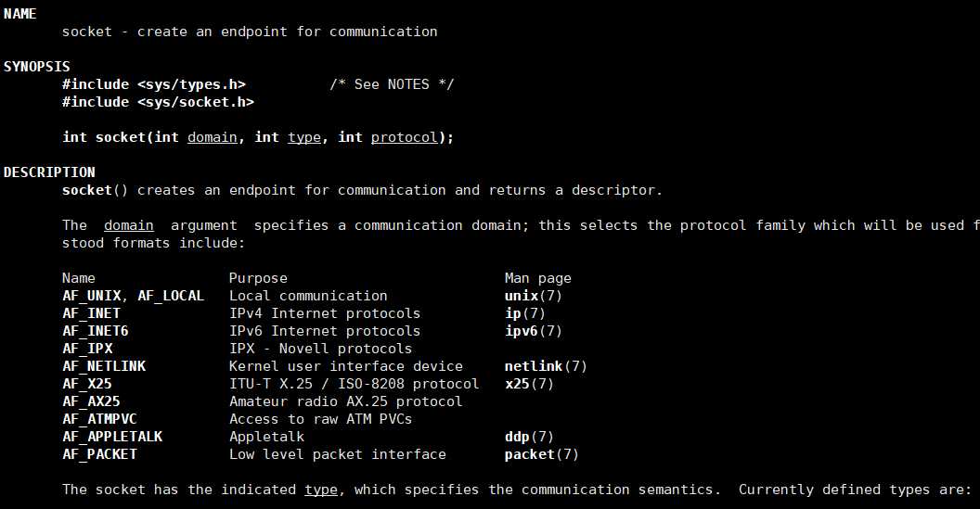Click the DESCRIPTION section heading
Image resolution: width=980 pixels, height=509 pixels.
tap(49, 172)
